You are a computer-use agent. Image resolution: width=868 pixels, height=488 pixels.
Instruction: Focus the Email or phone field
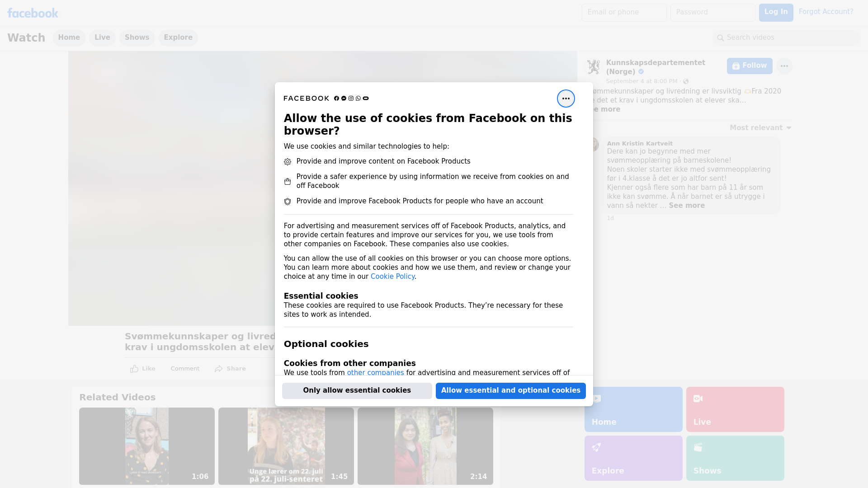point(624,13)
